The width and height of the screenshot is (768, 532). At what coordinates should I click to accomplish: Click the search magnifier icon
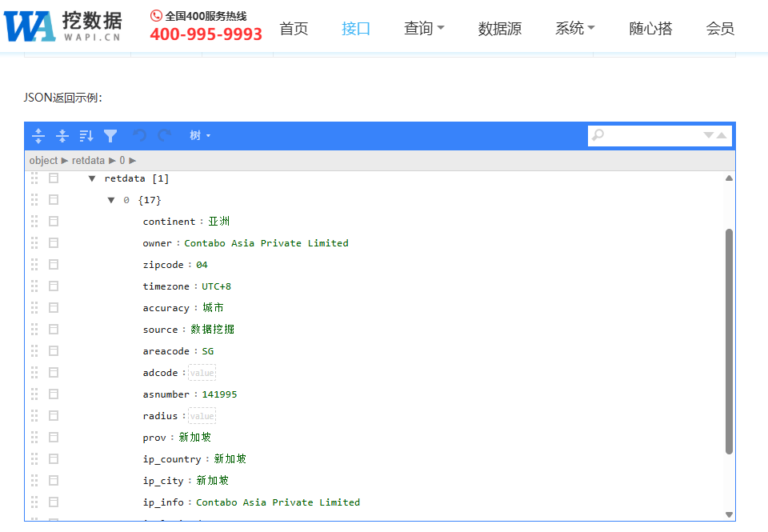click(x=598, y=134)
